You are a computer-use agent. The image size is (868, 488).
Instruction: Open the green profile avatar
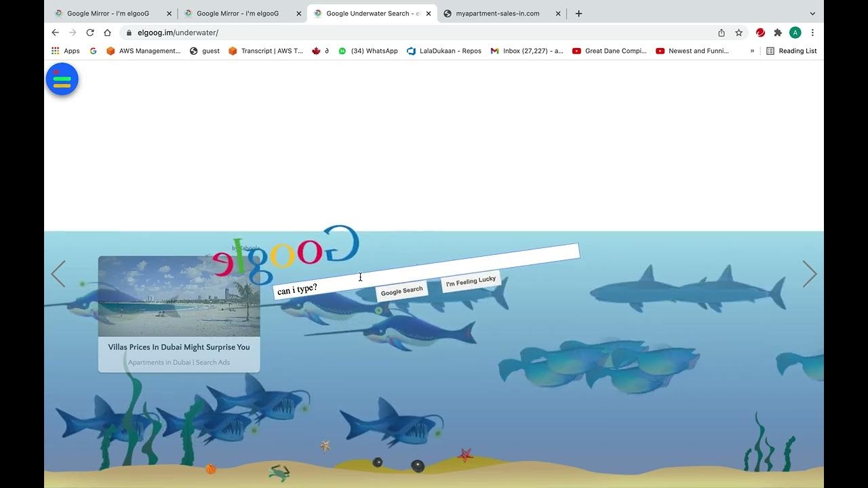click(795, 33)
